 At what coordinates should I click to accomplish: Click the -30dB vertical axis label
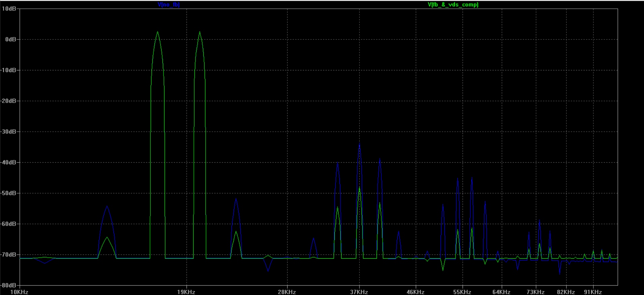[x=8, y=132]
